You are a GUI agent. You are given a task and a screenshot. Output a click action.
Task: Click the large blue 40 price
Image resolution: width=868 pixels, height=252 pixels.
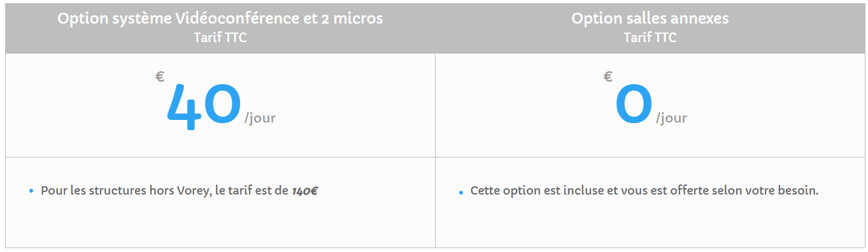pyautogui.click(x=204, y=107)
